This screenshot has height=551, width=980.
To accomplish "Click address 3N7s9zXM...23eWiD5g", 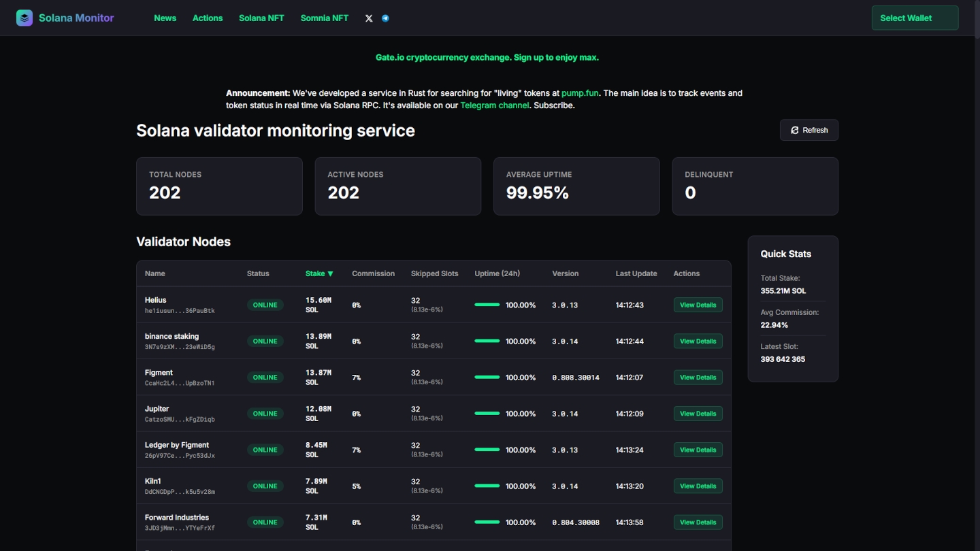I will 180,347.
